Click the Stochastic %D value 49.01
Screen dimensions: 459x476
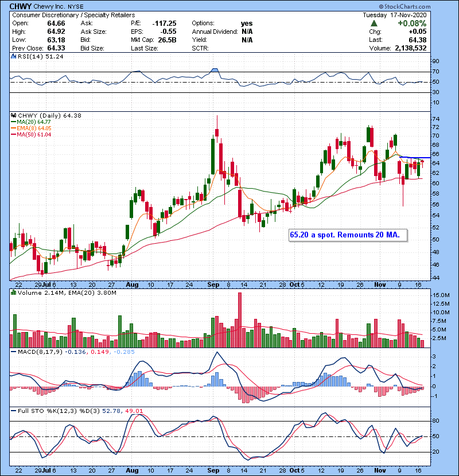point(134,411)
